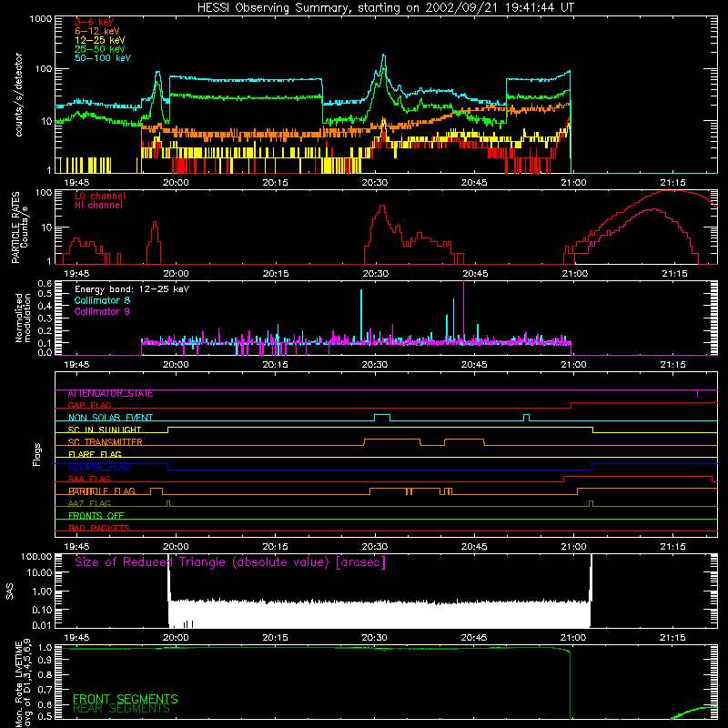Click the SAA_FLAG label
This screenshot has height=728, width=728.
pyautogui.click(x=89, y=479)
